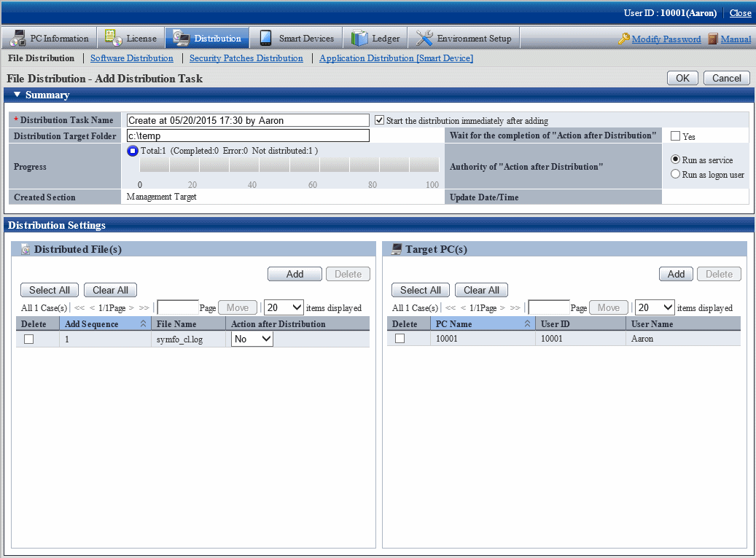Click the Environment Setup tools icon
Screen dimensions: 756x558
coord(424,39)
